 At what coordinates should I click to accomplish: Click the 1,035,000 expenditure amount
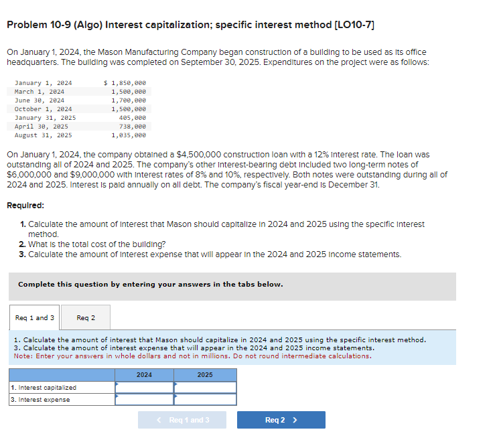[x=129, y=135]
